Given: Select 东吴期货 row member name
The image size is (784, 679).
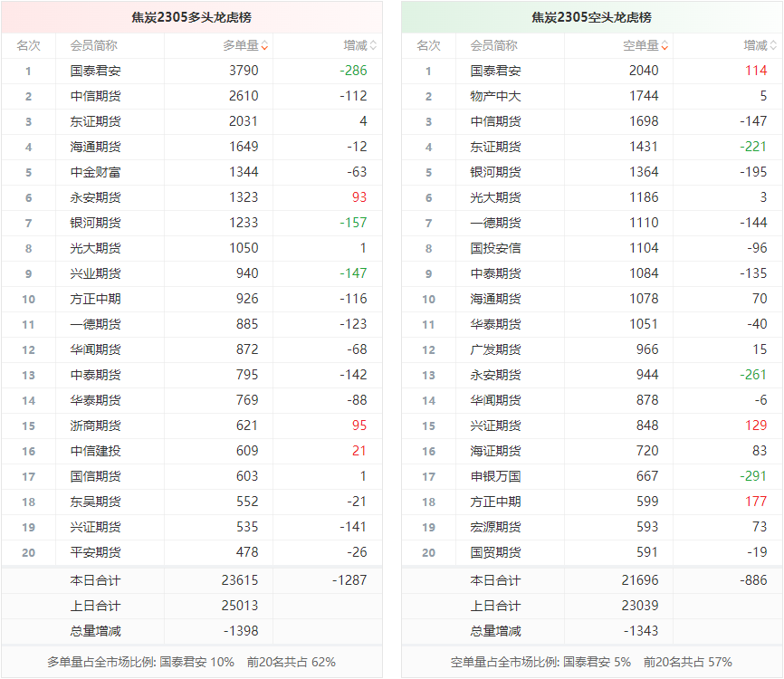Looking at the screenshot, I should coord(95,502).
